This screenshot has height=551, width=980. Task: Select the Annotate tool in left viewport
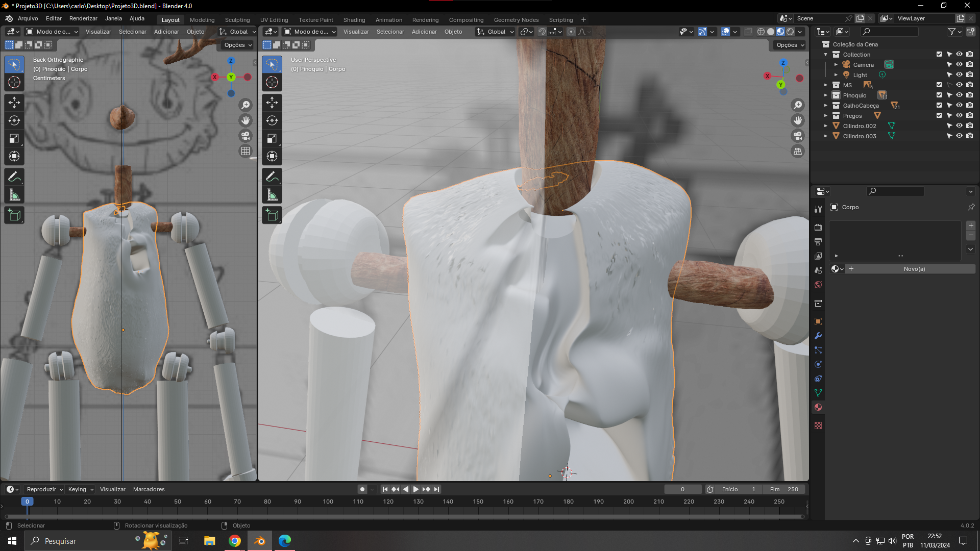pyautogui.click(x=14, y=177)
